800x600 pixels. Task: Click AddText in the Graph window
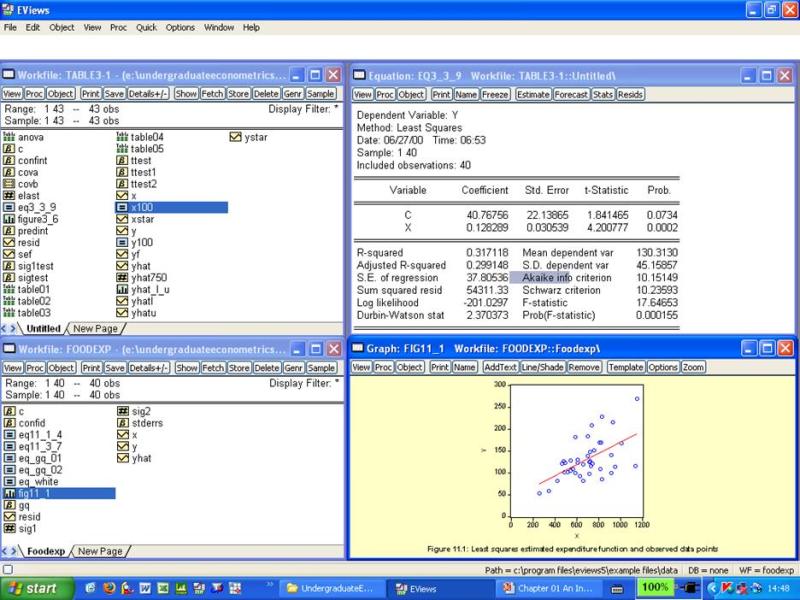pos(501,367)
